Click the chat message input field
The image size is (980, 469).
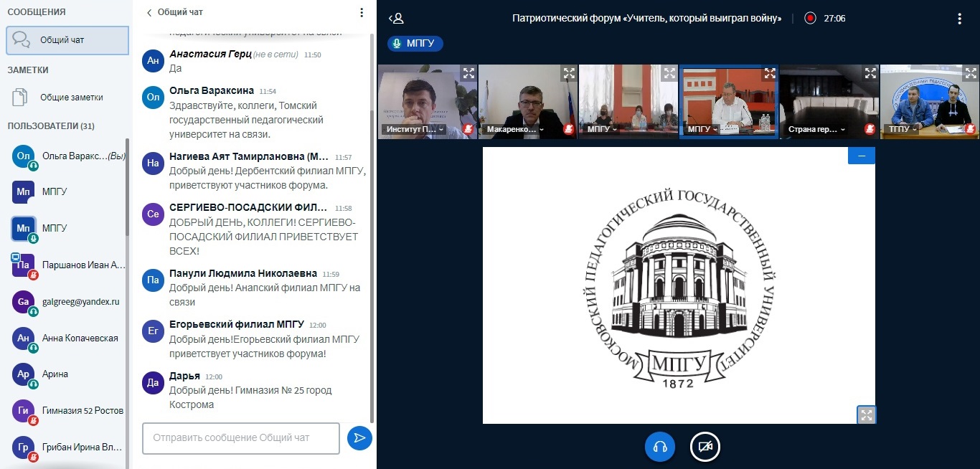coord(240,438)
